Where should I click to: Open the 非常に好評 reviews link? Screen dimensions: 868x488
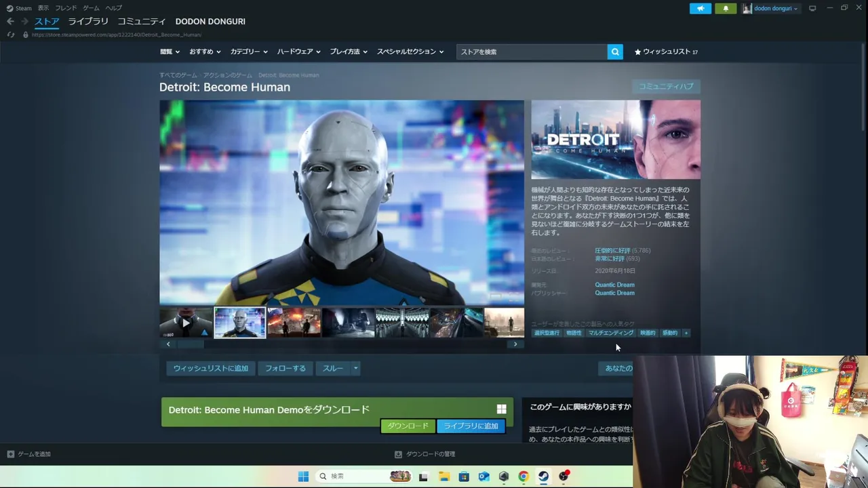[x=610, y=259]
